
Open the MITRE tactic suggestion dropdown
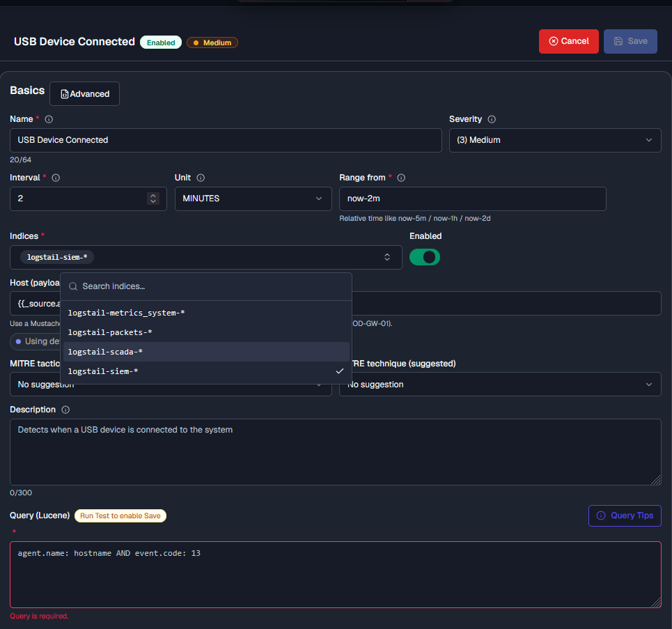(x=171, y=385)
